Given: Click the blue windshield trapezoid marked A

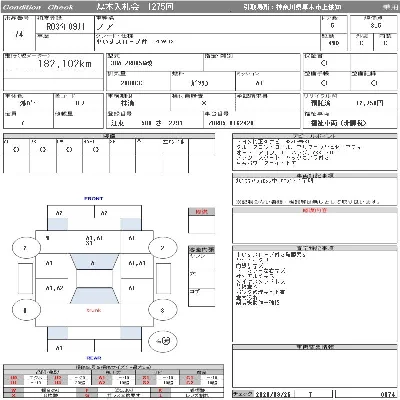Looking at the screenshot, I should pos(94,262).
